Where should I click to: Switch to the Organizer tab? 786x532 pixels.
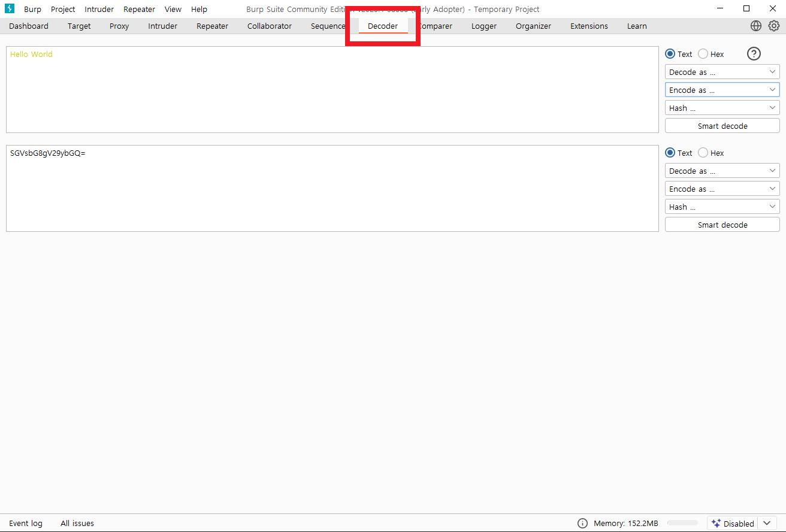tap(533, 26)
